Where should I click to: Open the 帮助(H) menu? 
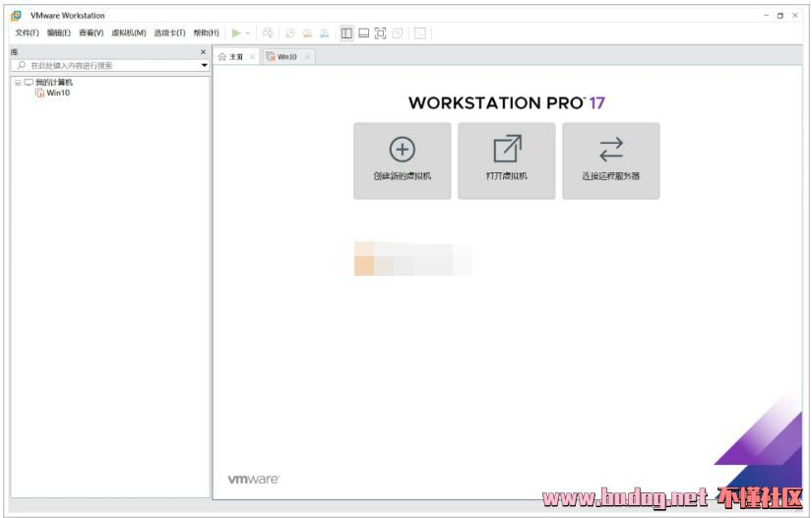206,32
